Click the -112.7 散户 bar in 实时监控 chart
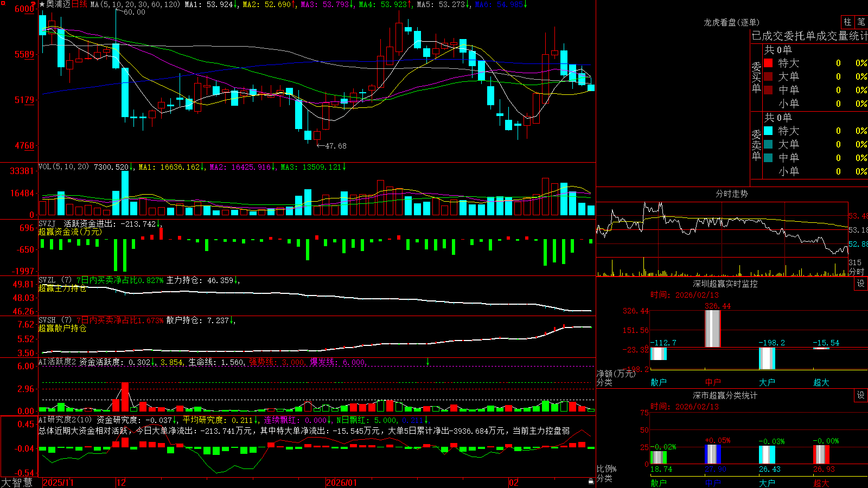The width and height of the screenshot is (868, 488). coord(659,354)
